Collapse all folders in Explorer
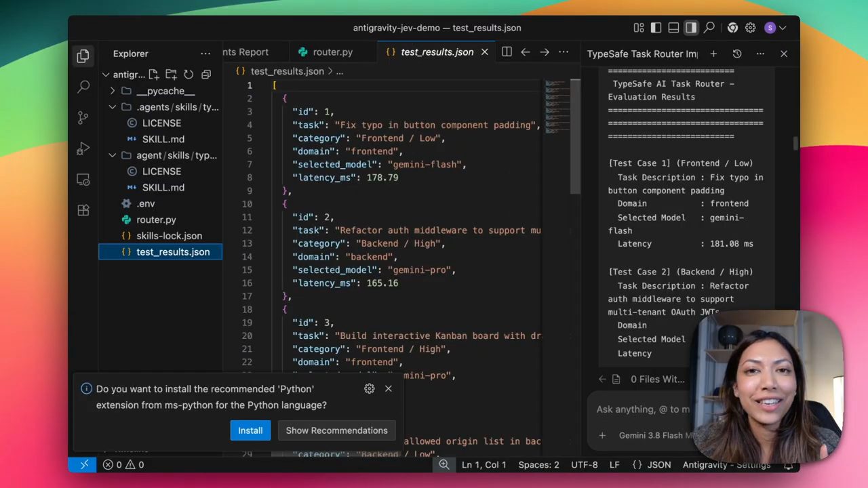Screen dimensions: 868x488 coord(206,75)
